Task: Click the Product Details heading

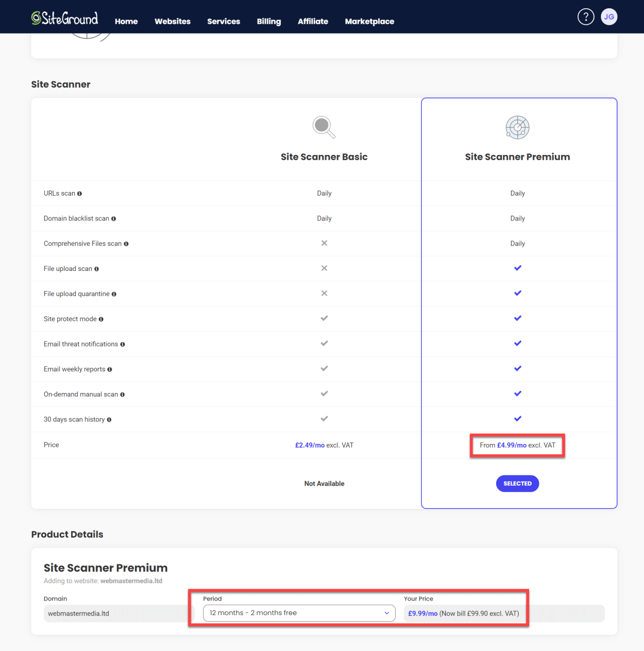Action: tap(67, 535)
